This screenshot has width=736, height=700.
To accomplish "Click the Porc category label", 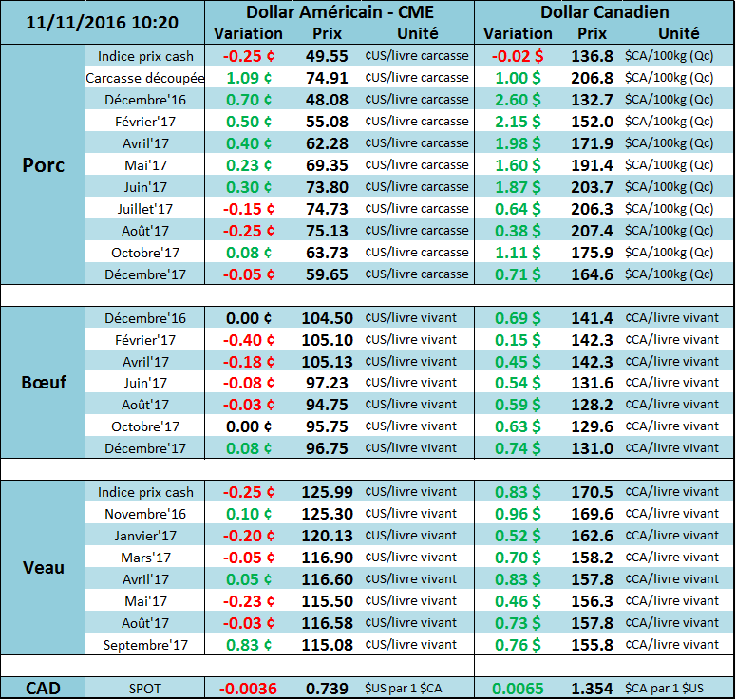I will tap(43, 164).
